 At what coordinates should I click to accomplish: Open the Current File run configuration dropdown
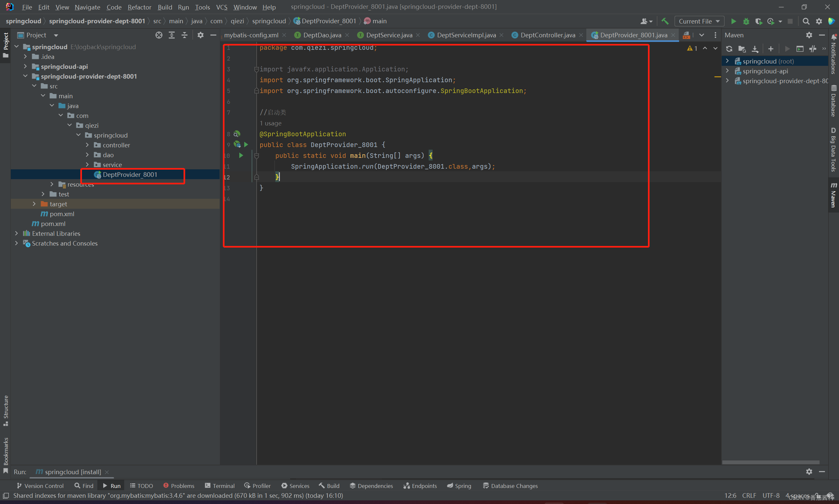pos(699,21)
